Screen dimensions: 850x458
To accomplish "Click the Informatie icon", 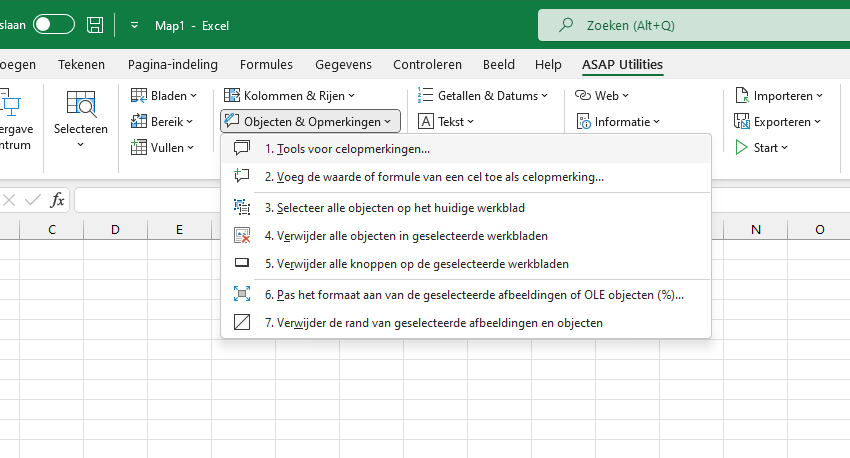I will 584,121.
